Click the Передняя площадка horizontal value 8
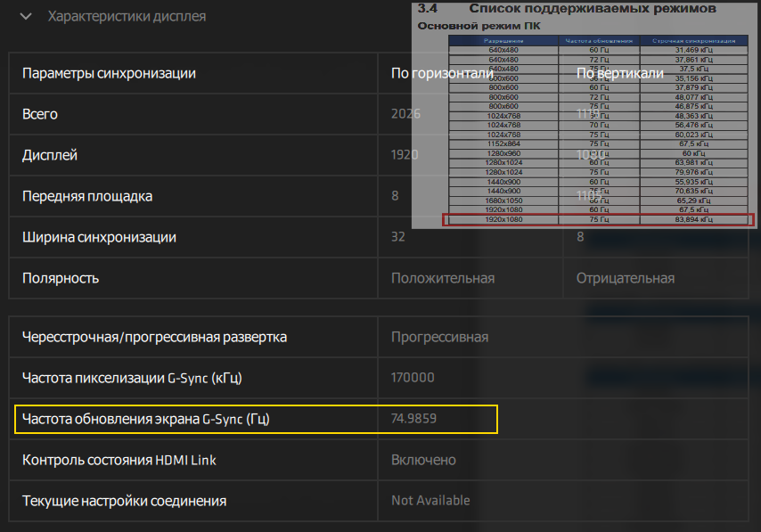The width and height of the screenshot is (761, 532). pos(395,196)
